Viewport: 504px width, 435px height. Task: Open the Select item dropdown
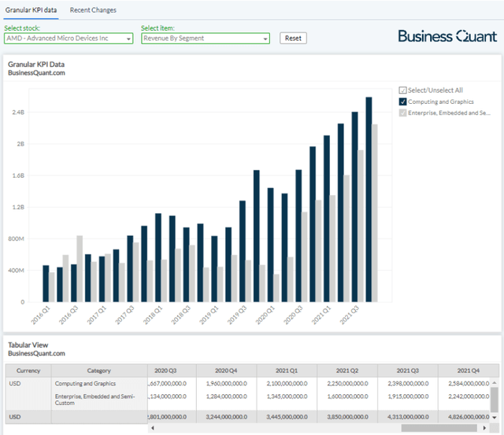point(205,38)
